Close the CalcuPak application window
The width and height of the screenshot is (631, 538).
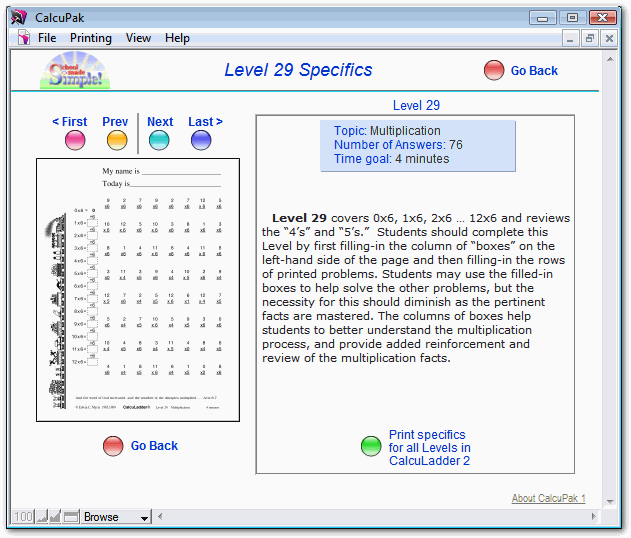(603, 18)
